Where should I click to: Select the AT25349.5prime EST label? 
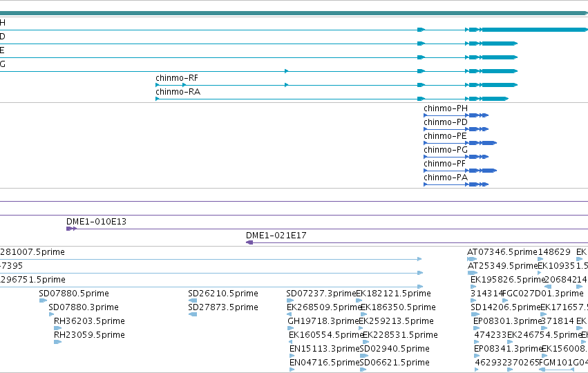point(503,266)
